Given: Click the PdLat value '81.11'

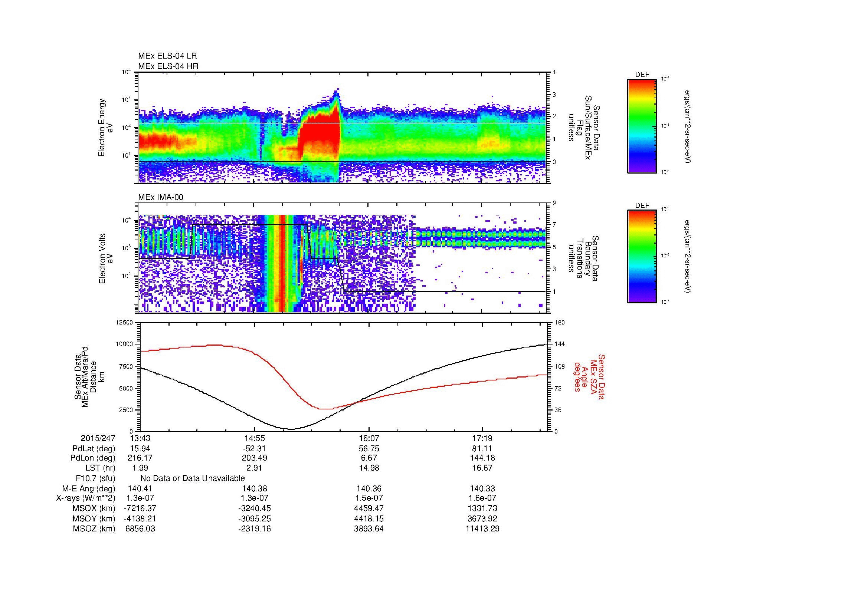Looking at the screenshot, I should point(482,449).
